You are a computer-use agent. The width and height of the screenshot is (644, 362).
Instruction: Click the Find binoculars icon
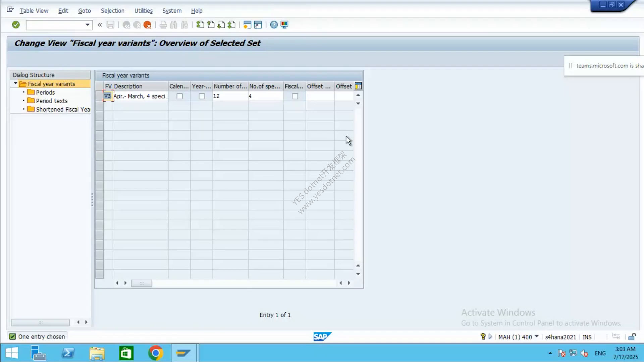tap(174, 25)
